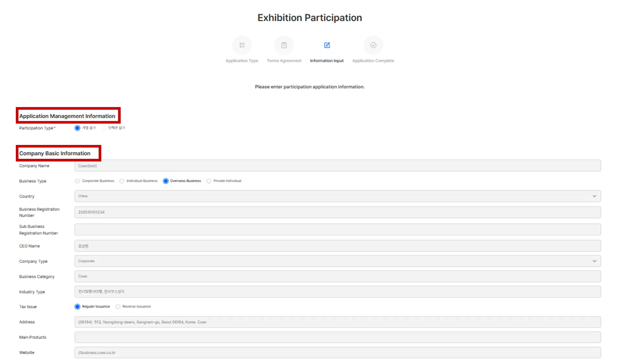
Task: Click the Information Input pencil icon
Action: (x=327, y=45)
